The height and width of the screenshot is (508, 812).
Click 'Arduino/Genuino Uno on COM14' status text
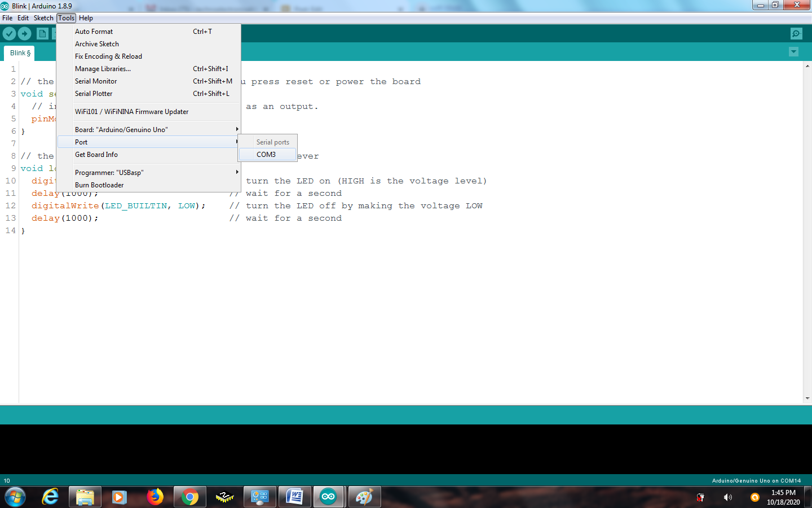pos(756,481)
